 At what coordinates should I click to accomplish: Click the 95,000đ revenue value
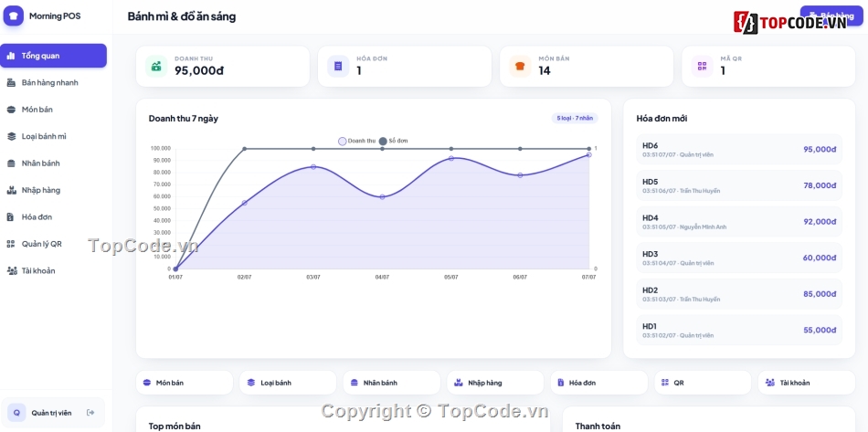pyautogui.click(x=199, y=71)
